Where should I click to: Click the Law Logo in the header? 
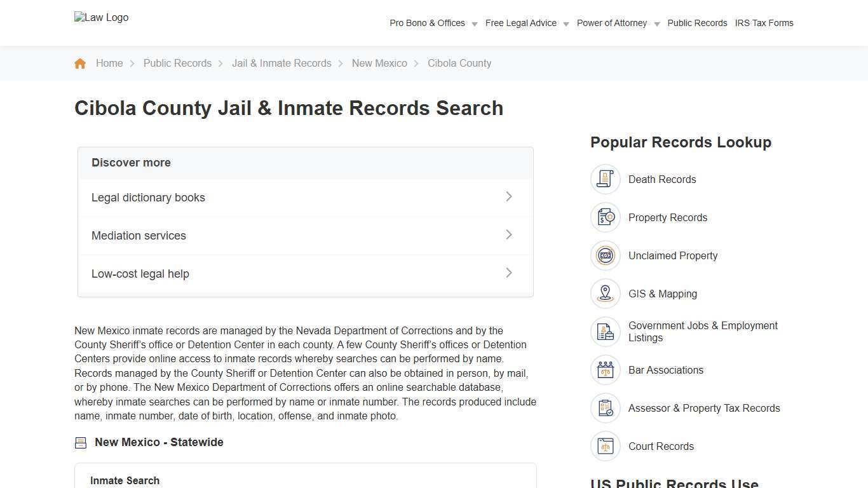pos(101,17)
